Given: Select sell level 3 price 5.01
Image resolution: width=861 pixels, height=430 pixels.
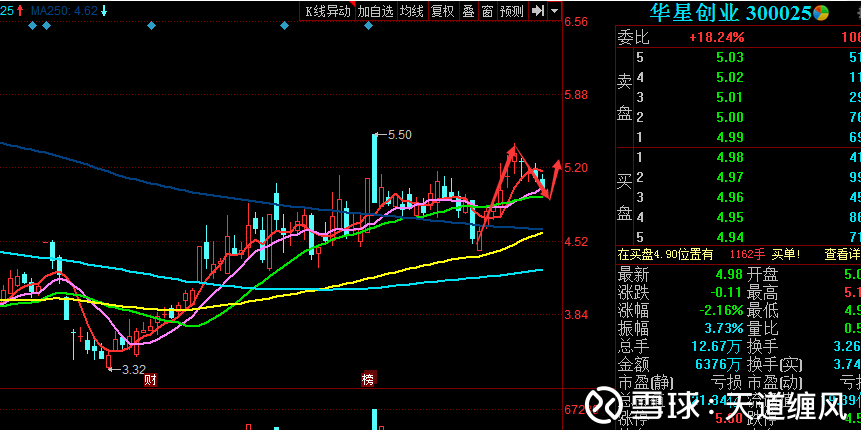Looking at the screenshot, I should tap(730, 98).
